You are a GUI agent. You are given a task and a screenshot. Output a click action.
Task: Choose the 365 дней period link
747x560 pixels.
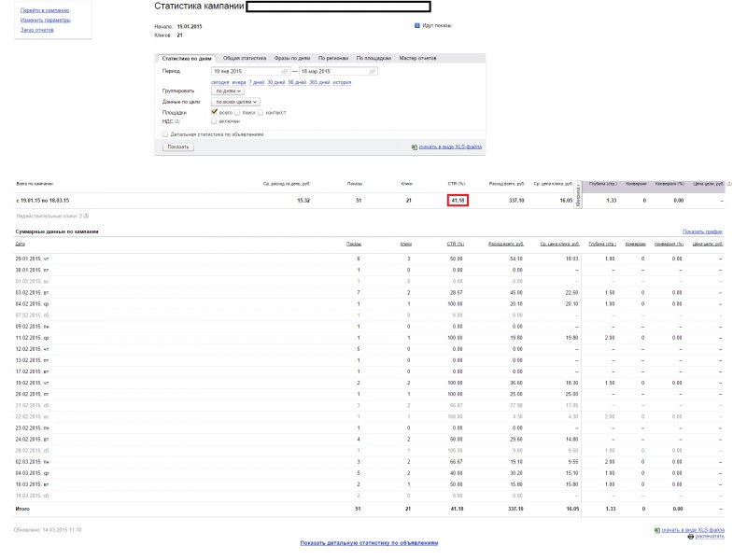click(x=319, y=82)
